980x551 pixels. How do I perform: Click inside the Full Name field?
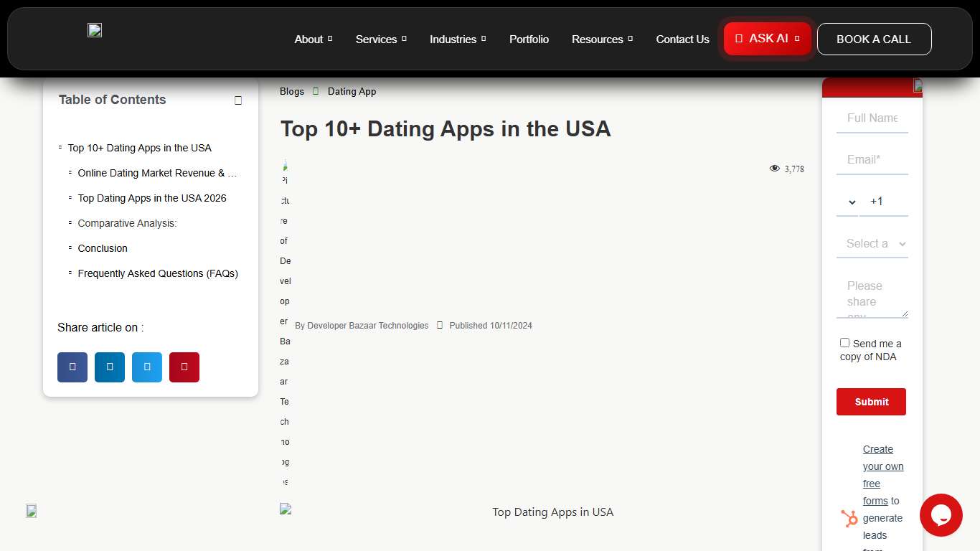point(872,118)
